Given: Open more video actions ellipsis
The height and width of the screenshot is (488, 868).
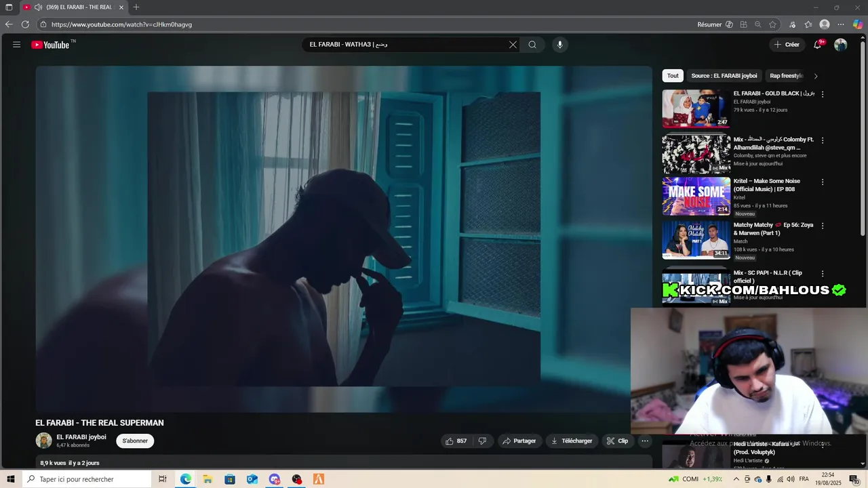Looking at the screenshot, I should point(645,441).
